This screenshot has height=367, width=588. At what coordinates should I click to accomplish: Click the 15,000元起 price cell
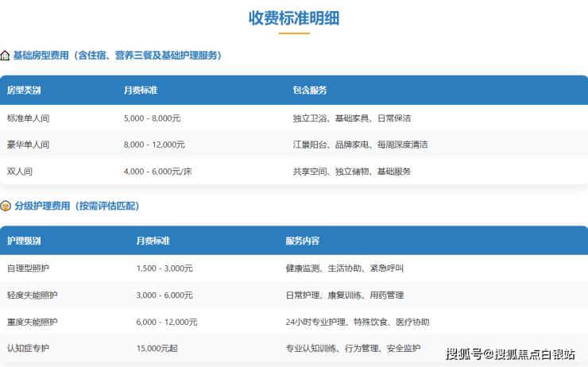tap(157, 348)
